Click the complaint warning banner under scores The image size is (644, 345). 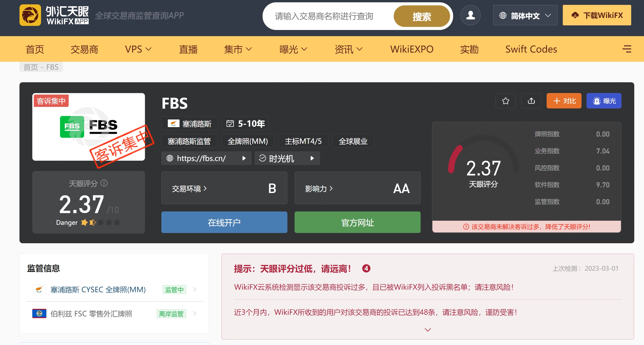pyautogui.click(x=526, y=226)
